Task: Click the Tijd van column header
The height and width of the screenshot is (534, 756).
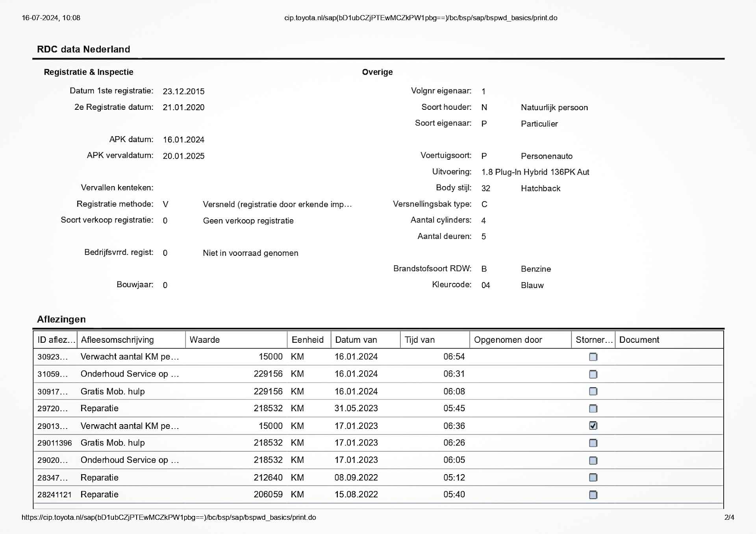Action: (x=435, y=340)
